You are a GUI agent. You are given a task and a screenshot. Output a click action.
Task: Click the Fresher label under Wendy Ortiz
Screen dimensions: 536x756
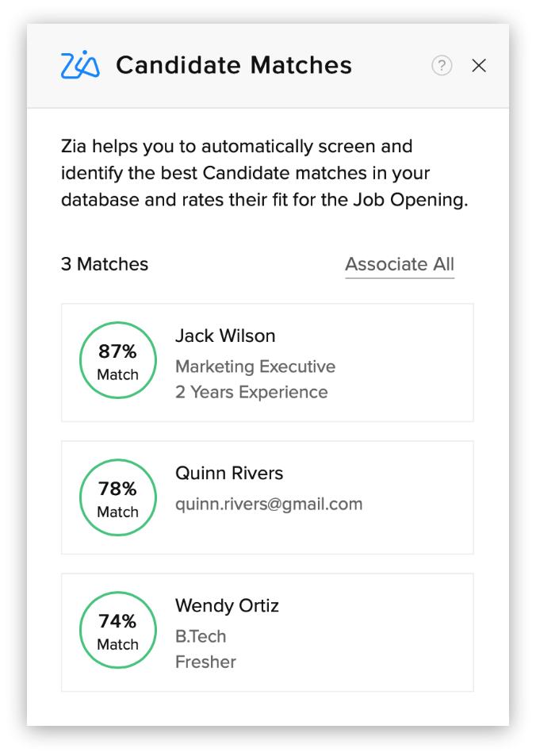(206, 662)
